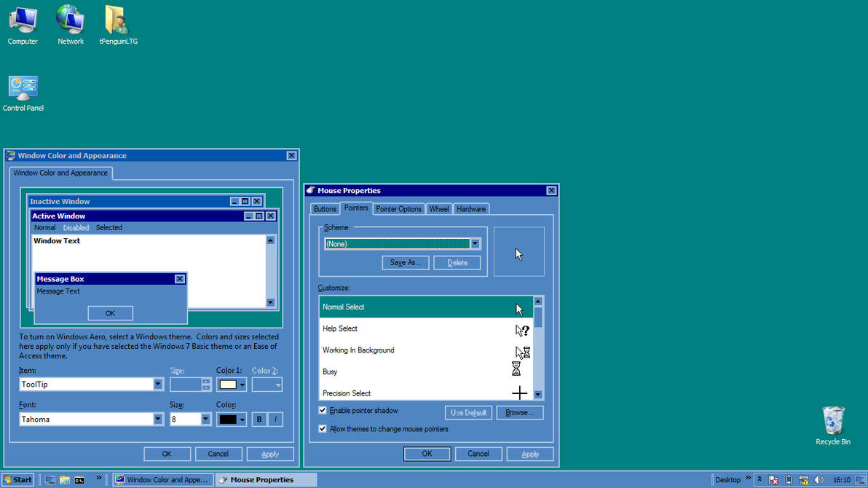This screenshot has height=488, width=868.
Task: Click the Busy hourglass pointer icon
Action: [517, 369]
